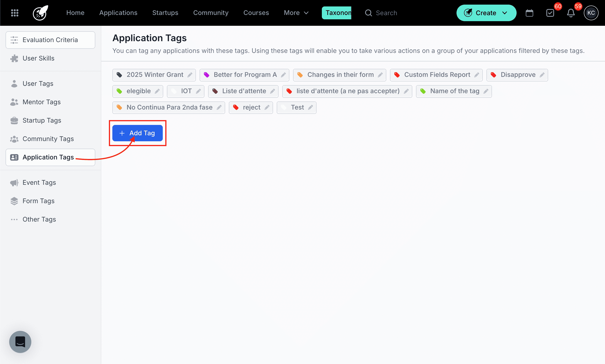This screenshot has height=364, width=605.
Task: Expand the More navigation menu
Action: point(296,13)
